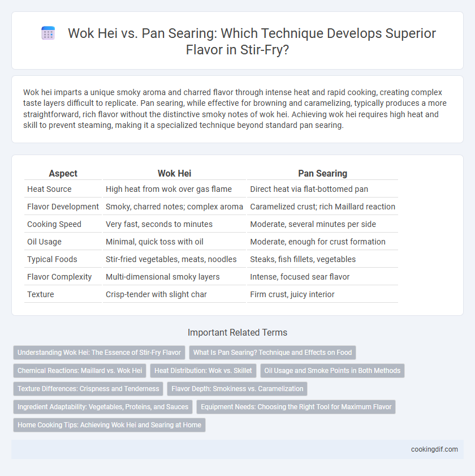Open 'Oil Usage and Smoke Points in Both Methods'
The image size is (475, 476).
coord(332,371)
